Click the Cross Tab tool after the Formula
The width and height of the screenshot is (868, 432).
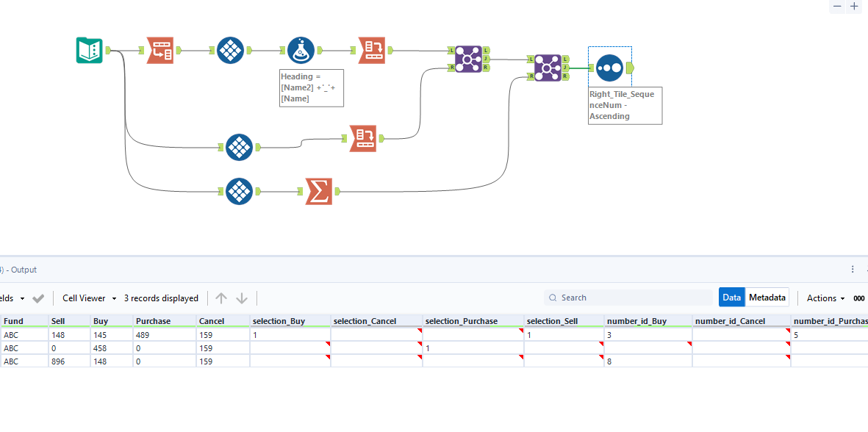pyautogui.click(x=372, y=51)
